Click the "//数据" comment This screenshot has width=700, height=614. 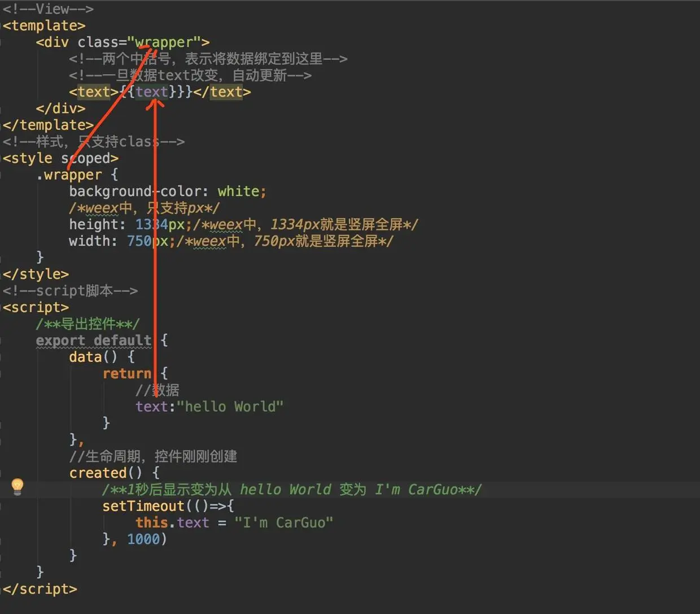click(158, 390)
